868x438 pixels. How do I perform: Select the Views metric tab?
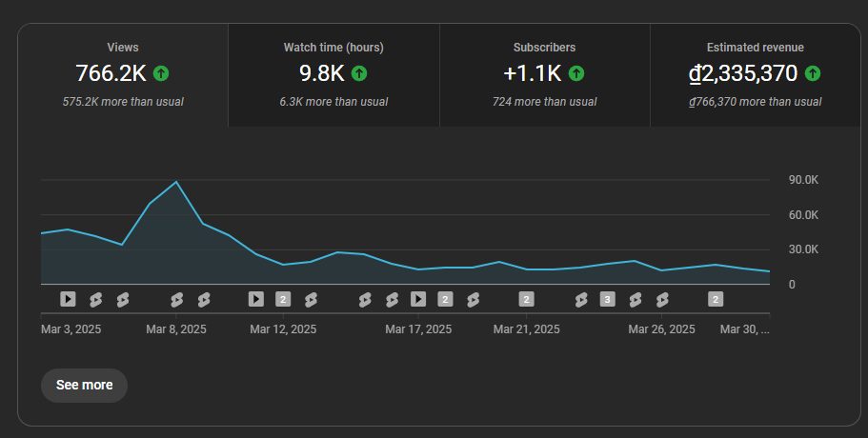(123, 75)
